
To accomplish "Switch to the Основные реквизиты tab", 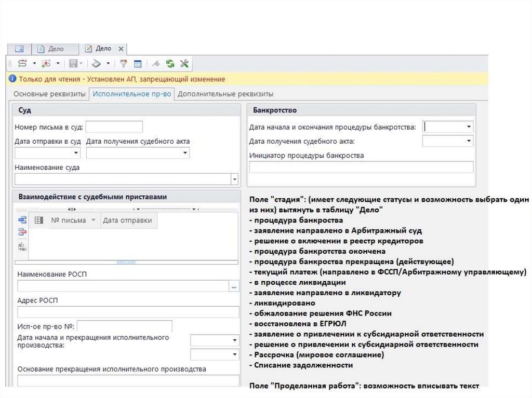I will coord(49,94).
